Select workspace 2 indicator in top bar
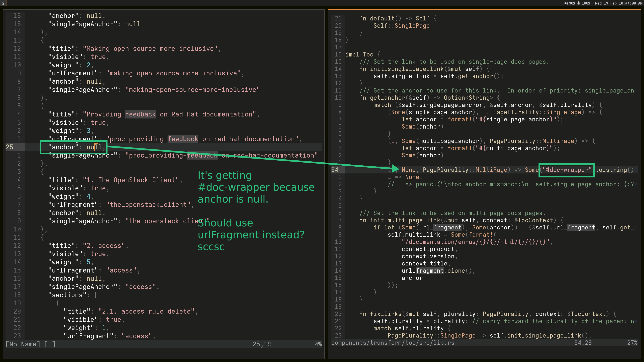This screenshot has width=644, height=362. (3, 3)
